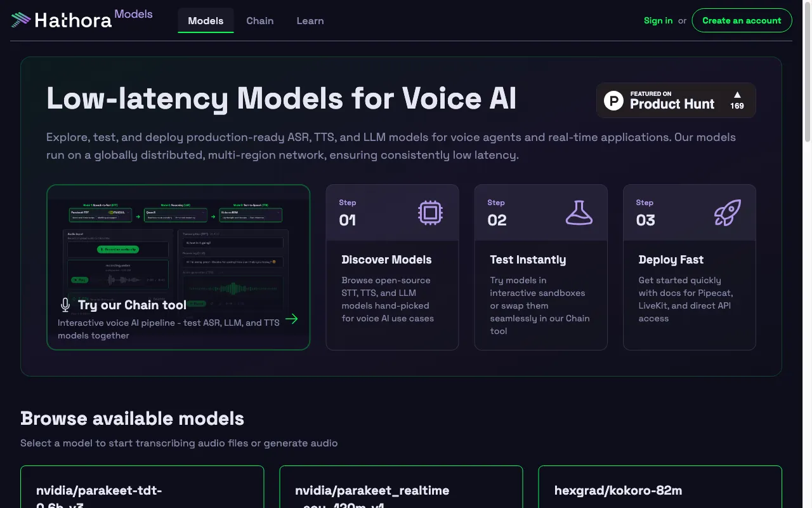Open the nvidia/parakeet_realtime model card
The width and height of the screenshot is (812, 508).
pyautogui.click(x=401, y=487)
